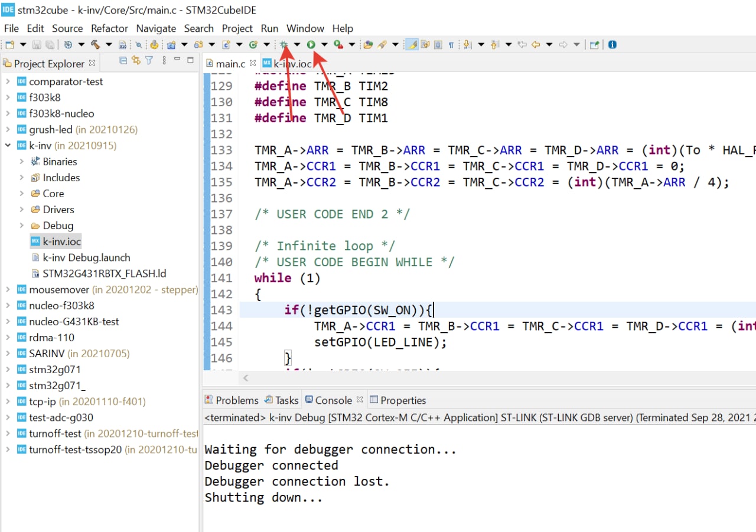The height and width of the screenshot is (532, 756).
Task: Click the Build hammer icon
Action: click(x=94, y=44)
